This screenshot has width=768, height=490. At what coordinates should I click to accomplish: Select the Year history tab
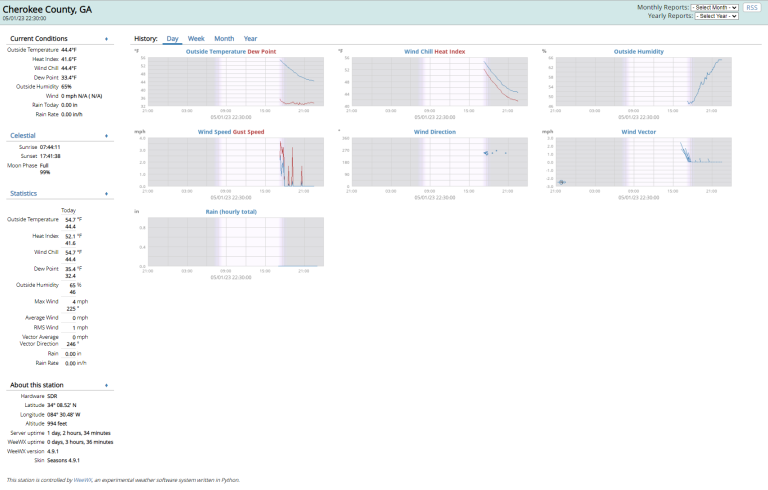[250, 38]
